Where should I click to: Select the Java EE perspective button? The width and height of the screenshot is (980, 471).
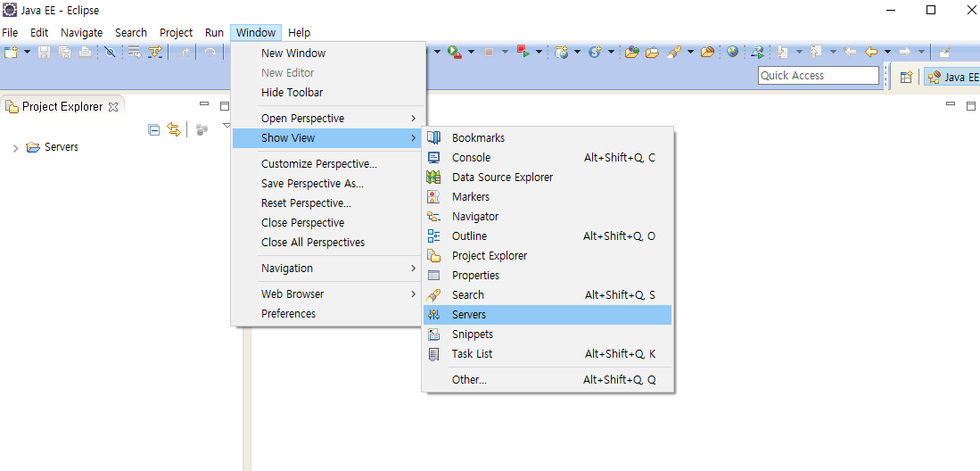(952, 77)
